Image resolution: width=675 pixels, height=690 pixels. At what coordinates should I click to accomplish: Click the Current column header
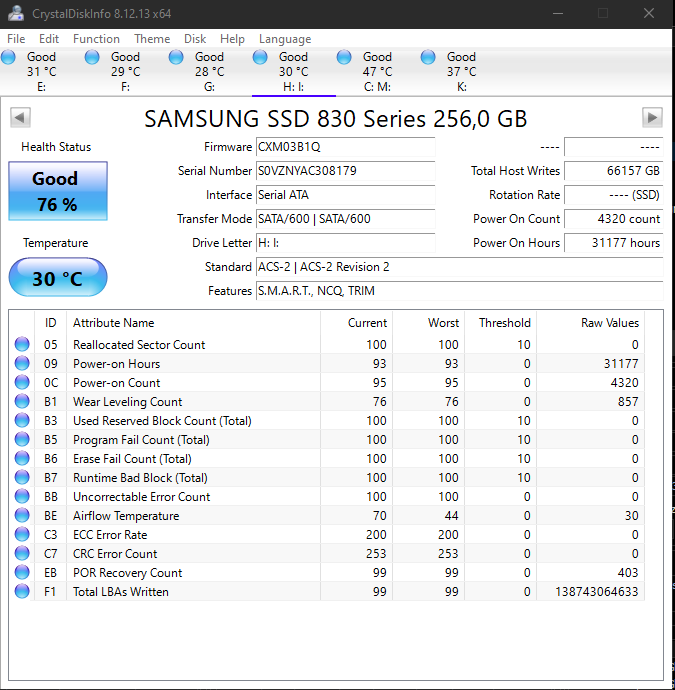[357, 323]
